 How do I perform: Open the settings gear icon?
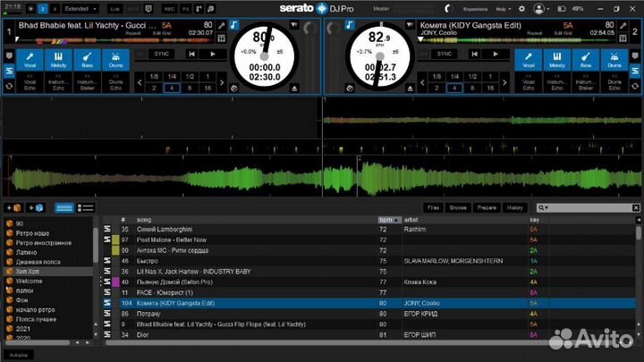coord(521,9)
